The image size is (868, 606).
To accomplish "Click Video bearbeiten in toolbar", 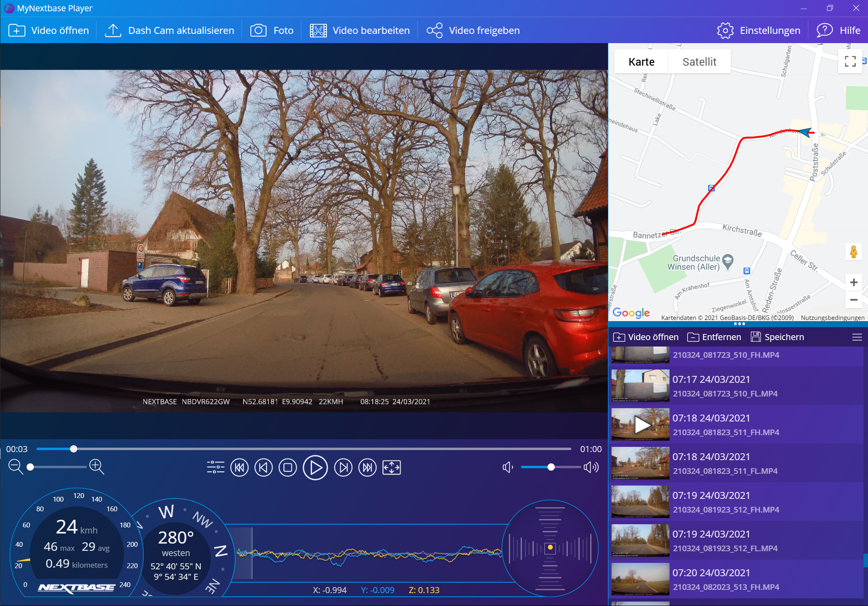I will pos(360,30).
